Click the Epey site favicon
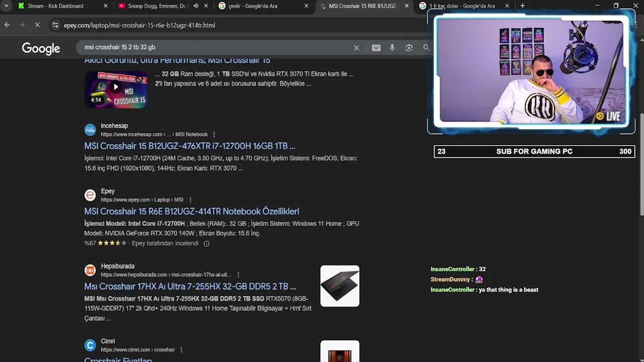644x362 pixels. coord(90,195)
